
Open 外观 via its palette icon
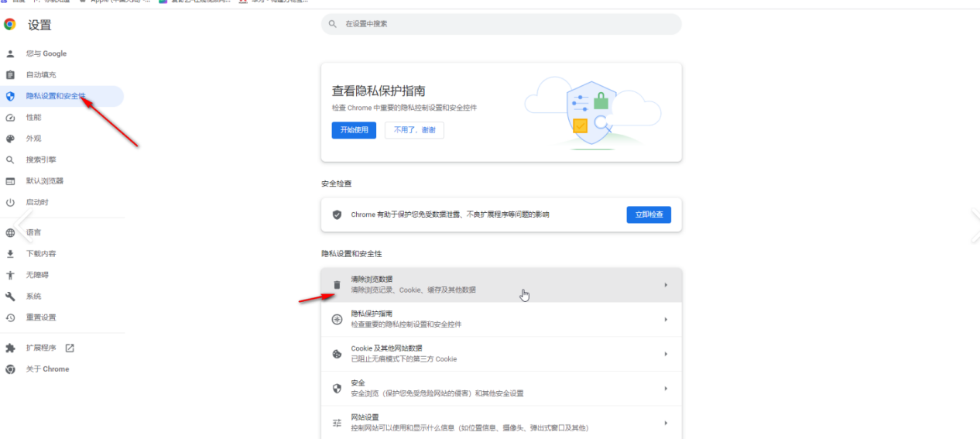[10, 139]
